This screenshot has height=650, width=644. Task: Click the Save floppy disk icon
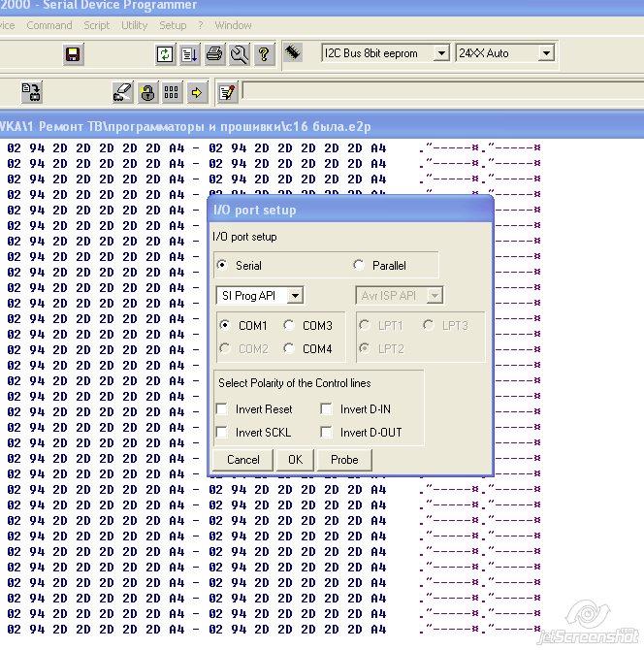pyautogui.click(x=74, y=54)
